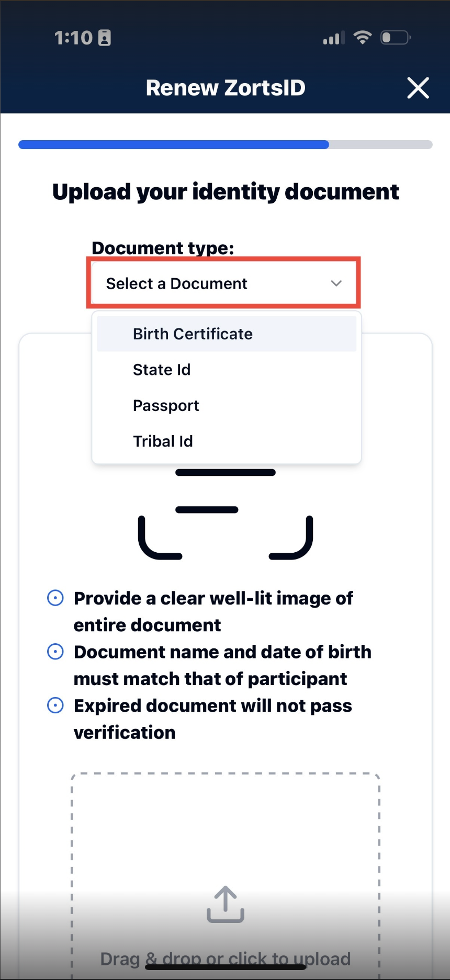This screenshot has width=450, height=980.
Task: Select Tribal Id document option
Action: 163,441
